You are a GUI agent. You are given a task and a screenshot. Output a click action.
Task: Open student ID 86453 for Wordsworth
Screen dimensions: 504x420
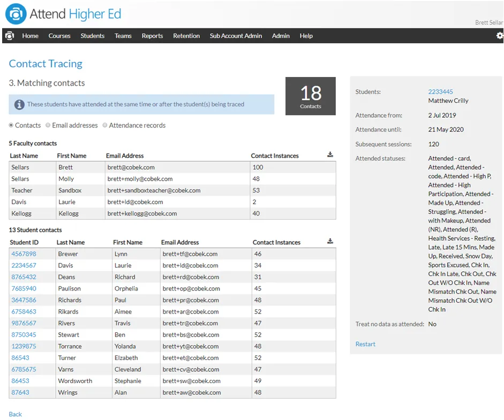click(x=20, y=381)
